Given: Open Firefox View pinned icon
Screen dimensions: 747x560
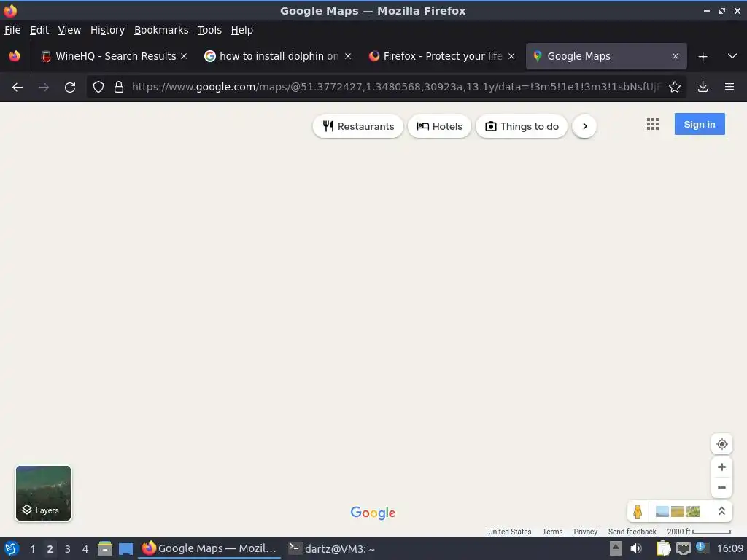Looking at the screenshot, I should (x=15, y=56).
